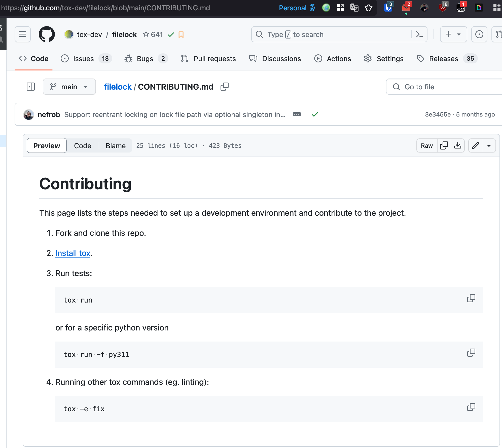Download the raw file

click(x=458, y=145)
